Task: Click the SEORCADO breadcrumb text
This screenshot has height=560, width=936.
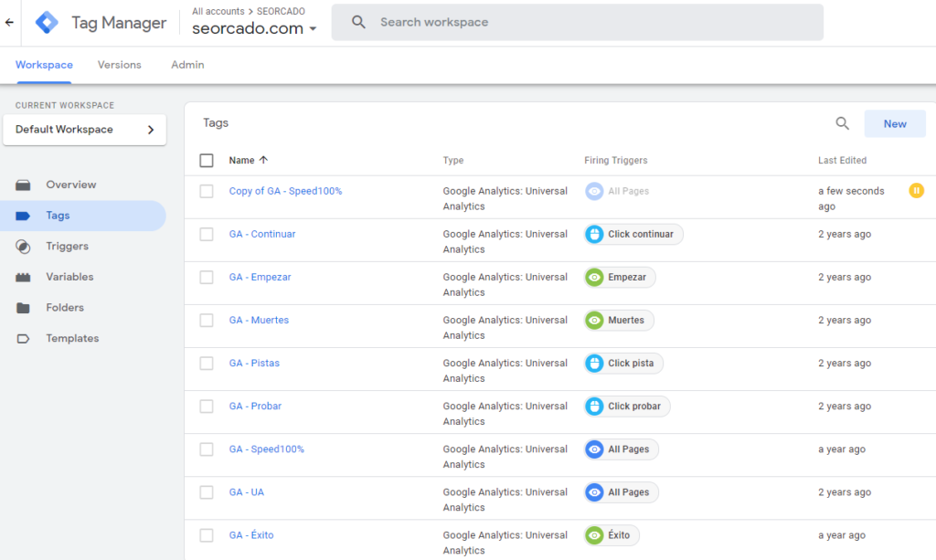Action: [281, 11]
